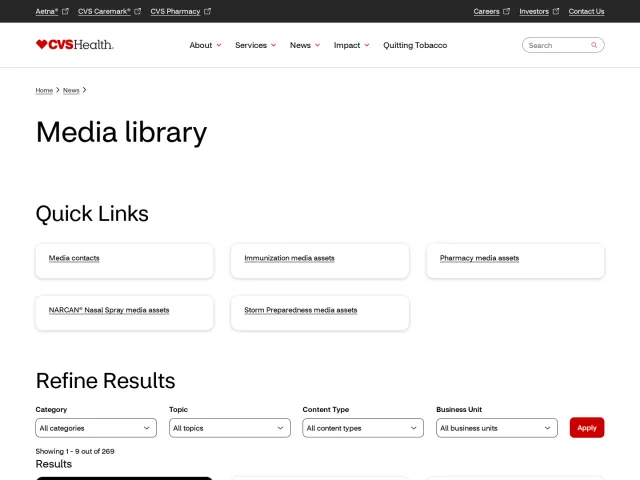Click the magnifier icon in the search box
The height and width of the screenshot is (480, 640).
(x=594, y=45)
